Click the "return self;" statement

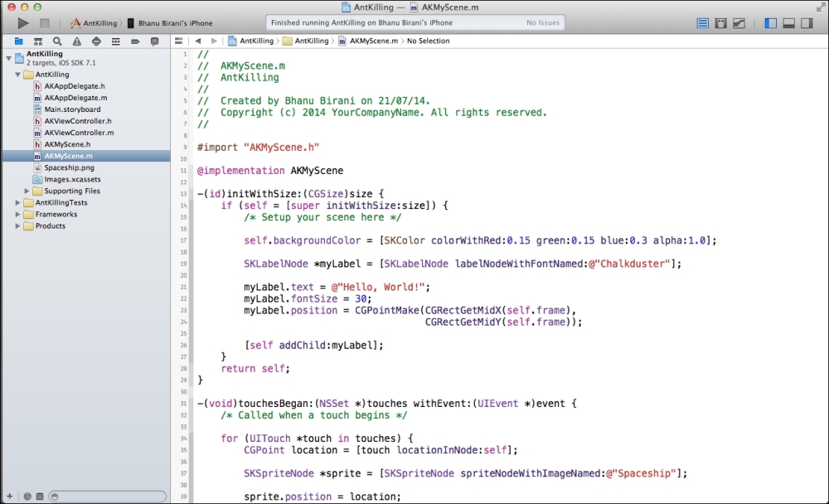pyautogui.click(x=255, y=369)
